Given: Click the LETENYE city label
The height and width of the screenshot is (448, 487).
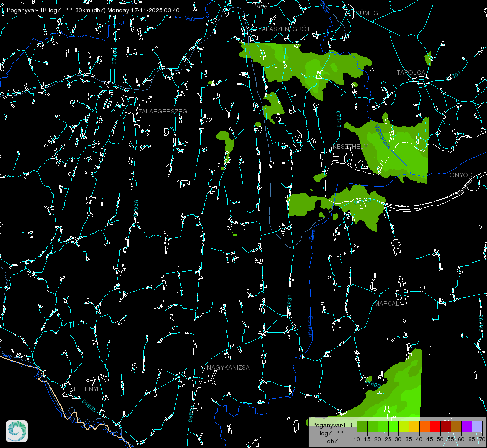Looking at the screenshot, I should coord(87,389).
